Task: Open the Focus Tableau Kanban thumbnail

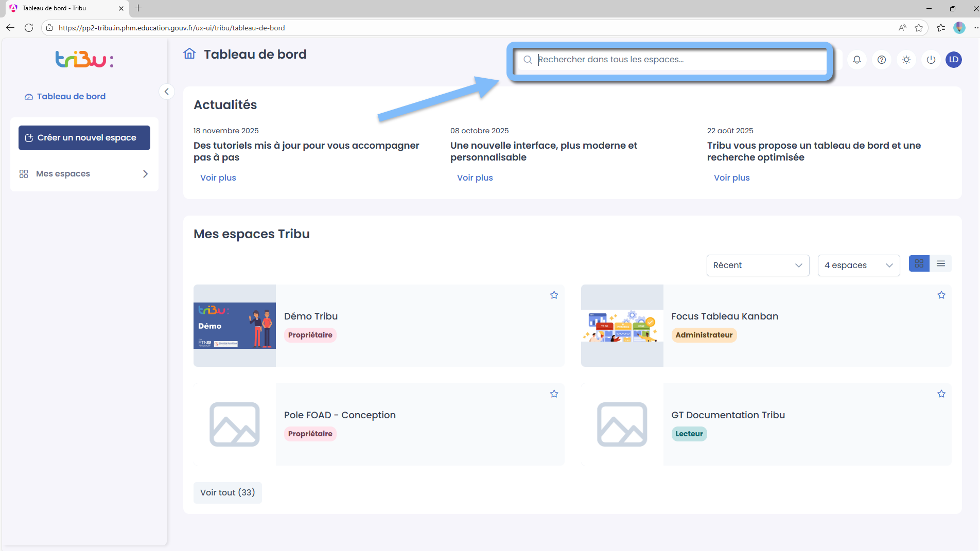Action: pyautogui.click(x=622, y=326)
